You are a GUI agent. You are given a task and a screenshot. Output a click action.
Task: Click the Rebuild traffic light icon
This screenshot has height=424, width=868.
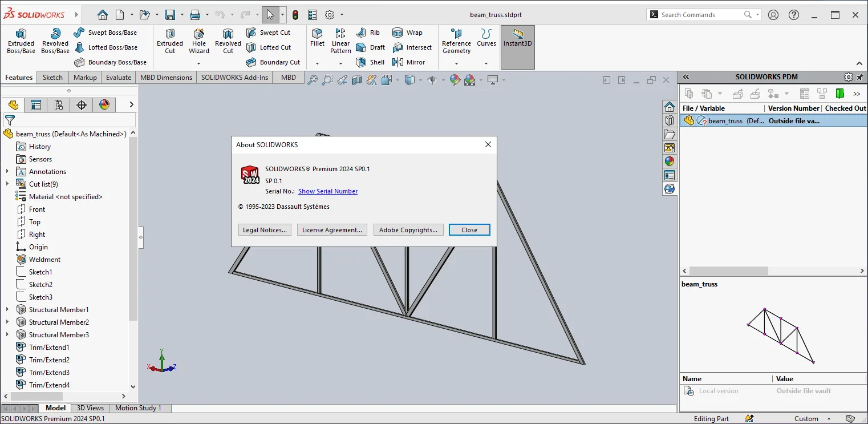click(x=295, y=15)
